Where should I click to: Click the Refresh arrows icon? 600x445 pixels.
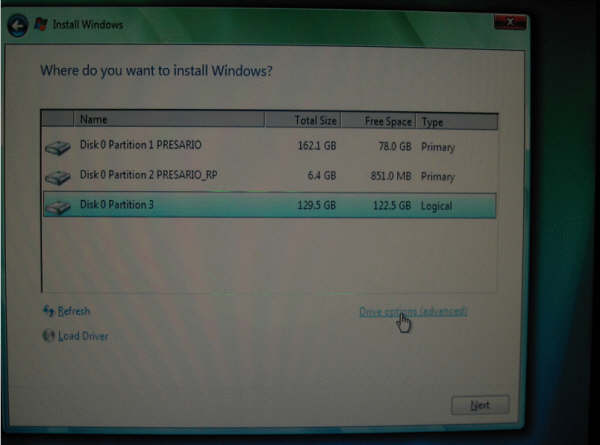pyautogui.click(x=48, y=311)
